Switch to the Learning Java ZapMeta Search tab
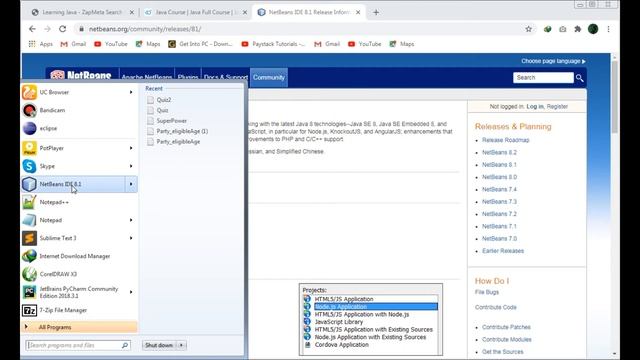The image size is (640, 360). (83, 12)
